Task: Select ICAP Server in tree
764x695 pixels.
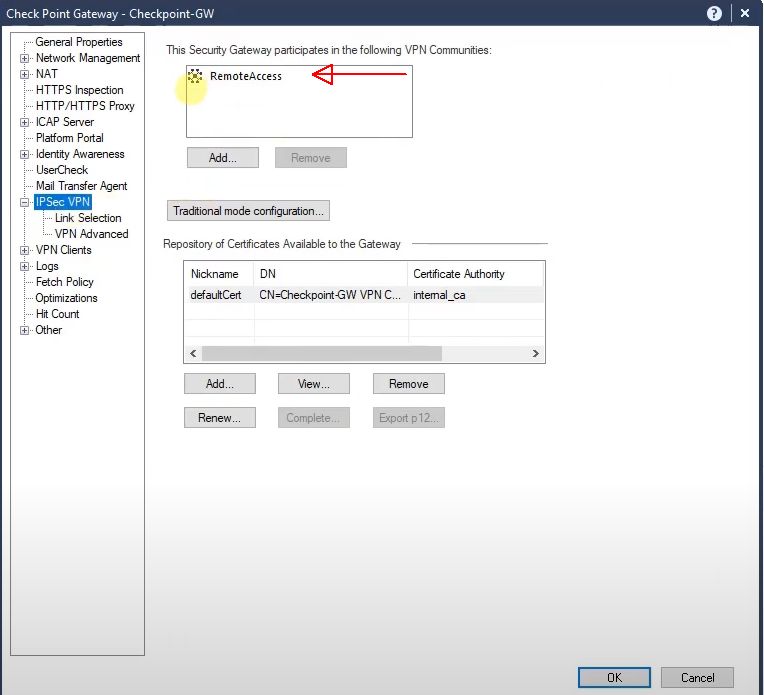Action: coord(65,122)
